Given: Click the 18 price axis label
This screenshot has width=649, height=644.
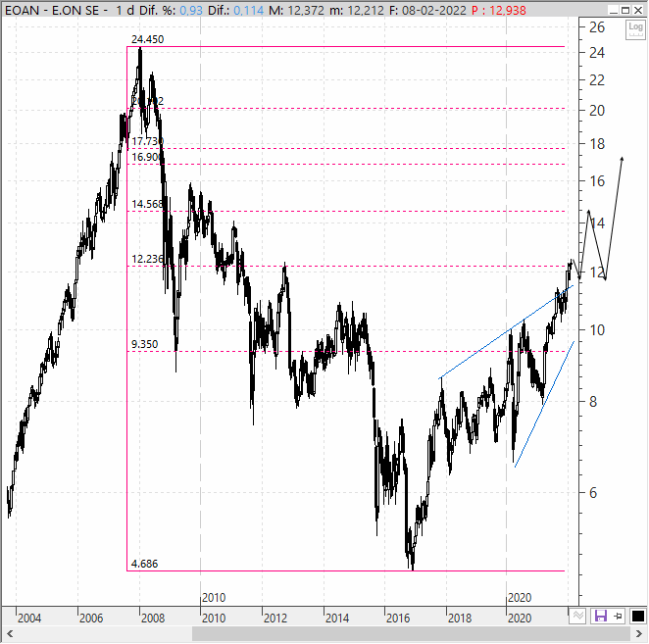Looking at the screenshot, I should [x=597, y=144].
